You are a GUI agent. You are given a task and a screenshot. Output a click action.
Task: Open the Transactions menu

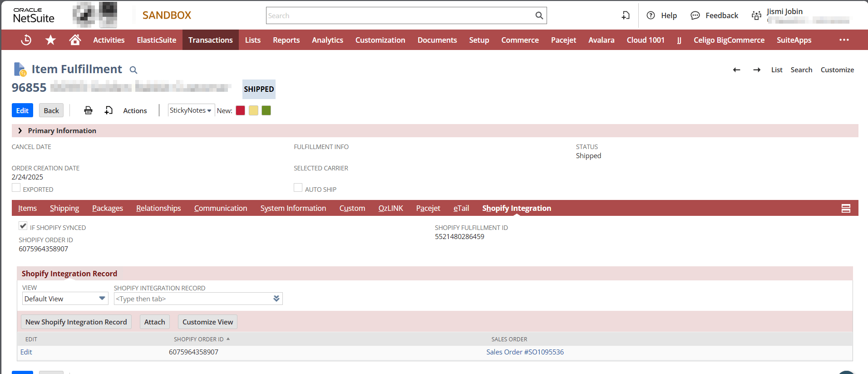(x=211, y=40)
